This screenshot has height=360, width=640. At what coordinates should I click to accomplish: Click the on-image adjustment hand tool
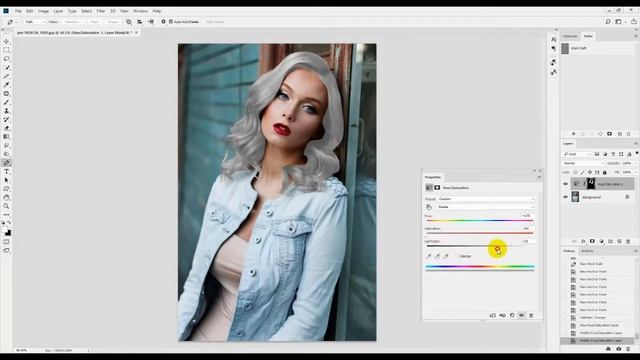429,207
